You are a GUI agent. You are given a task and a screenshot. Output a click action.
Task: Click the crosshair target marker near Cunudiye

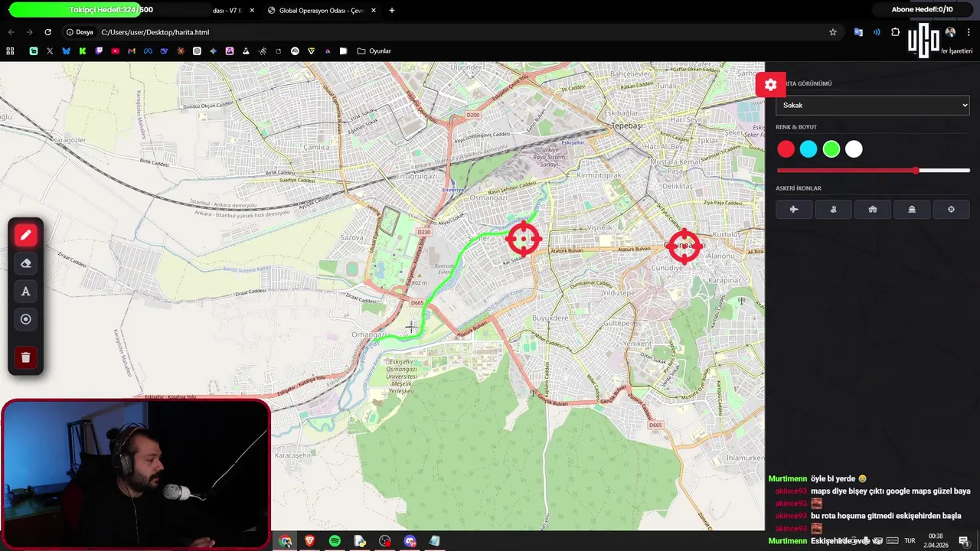[x=684, y=246]
